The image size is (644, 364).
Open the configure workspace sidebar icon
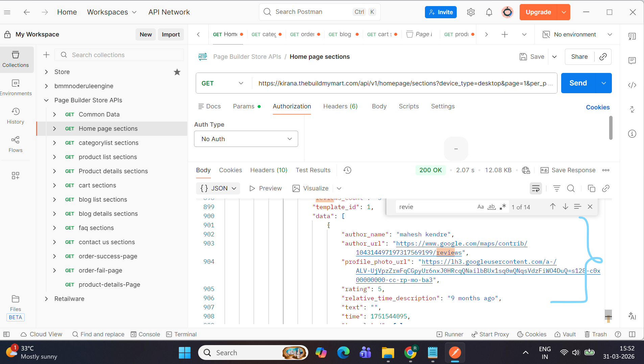pos(16,175)
